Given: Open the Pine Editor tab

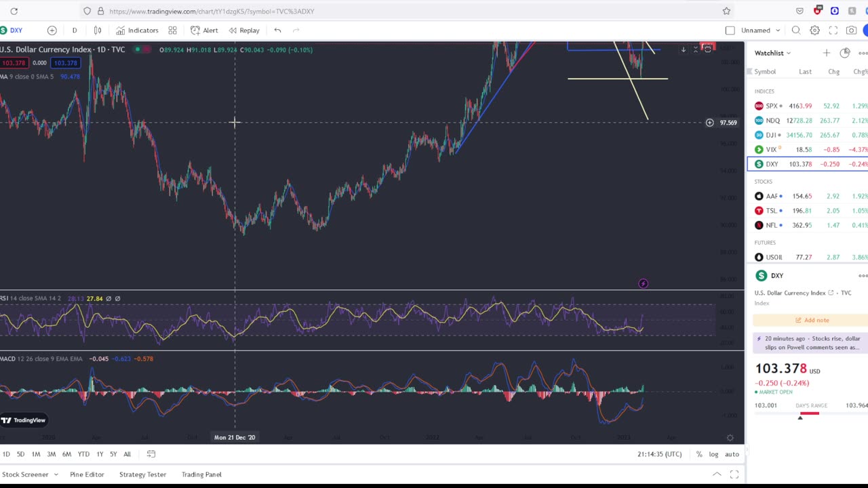Looking at the screenshot, I should [x=87, y=474].
